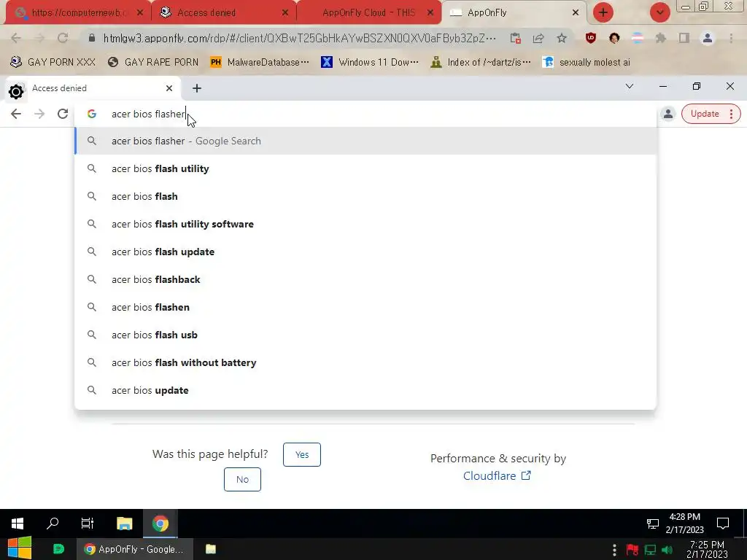Answer No to 'Was this page helpful?'

click(x=242, y=479)
